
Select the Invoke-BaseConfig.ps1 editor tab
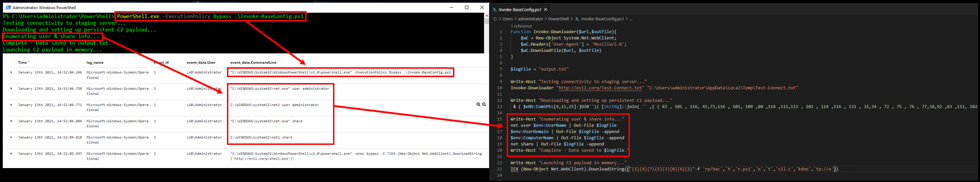520,9
